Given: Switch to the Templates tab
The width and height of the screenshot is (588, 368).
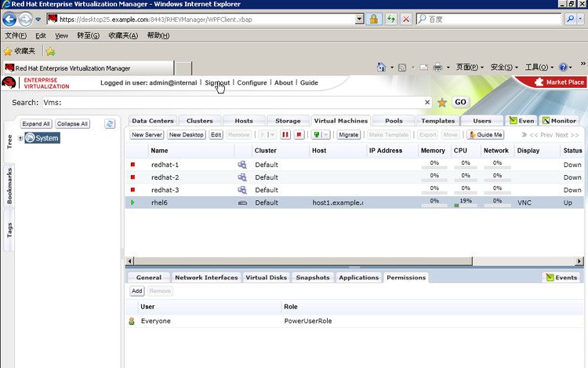Looking at the screenshot, I should pos(438,121).
